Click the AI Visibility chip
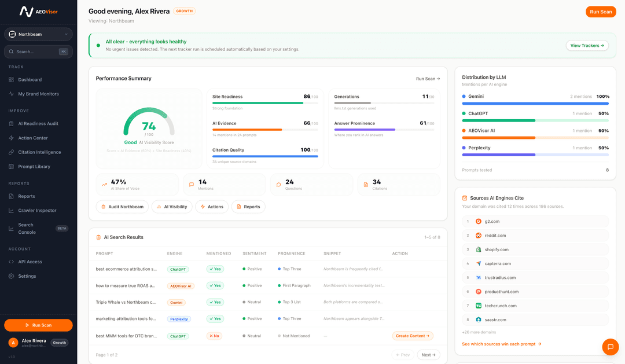 (172, 207)
